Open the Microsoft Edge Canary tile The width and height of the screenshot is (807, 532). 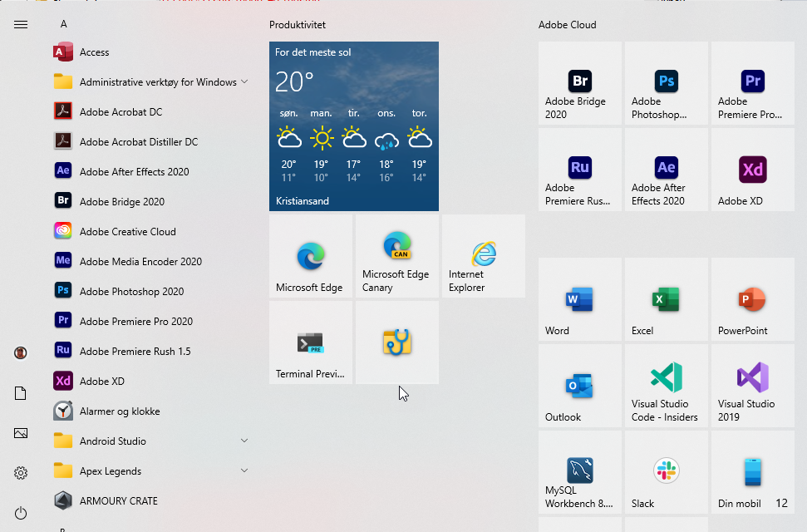click(397, 256)
